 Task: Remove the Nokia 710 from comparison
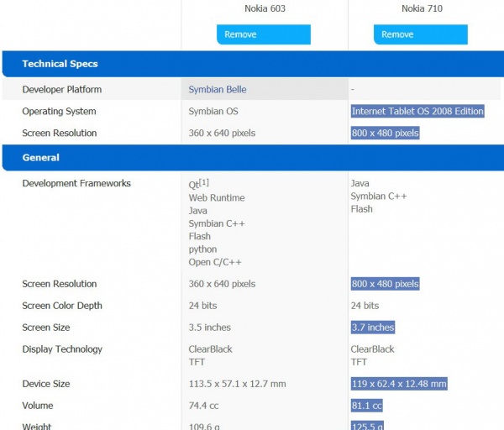click(420, 34)
